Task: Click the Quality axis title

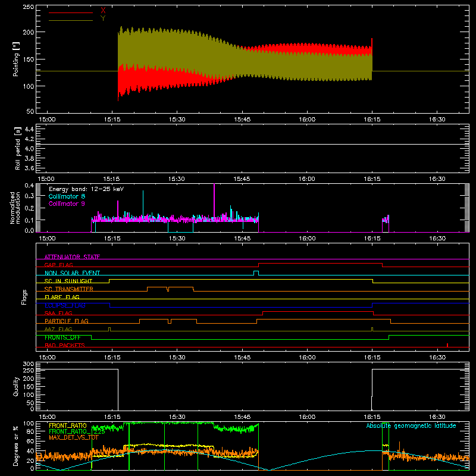Action: point(16,386)
